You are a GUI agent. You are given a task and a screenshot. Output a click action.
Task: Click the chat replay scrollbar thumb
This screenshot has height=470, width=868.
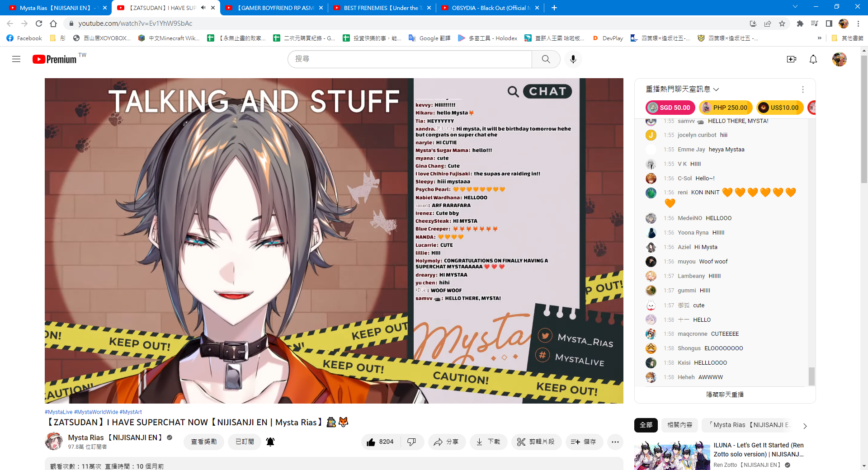pyautogui.click(x=811, y=376)
